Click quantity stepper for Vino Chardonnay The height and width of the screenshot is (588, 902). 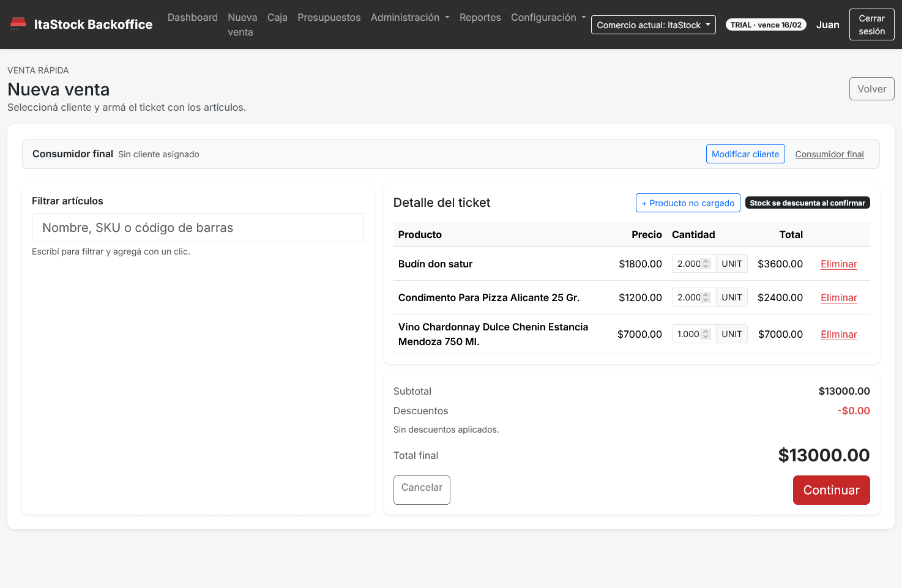click(x=706, y=334)
